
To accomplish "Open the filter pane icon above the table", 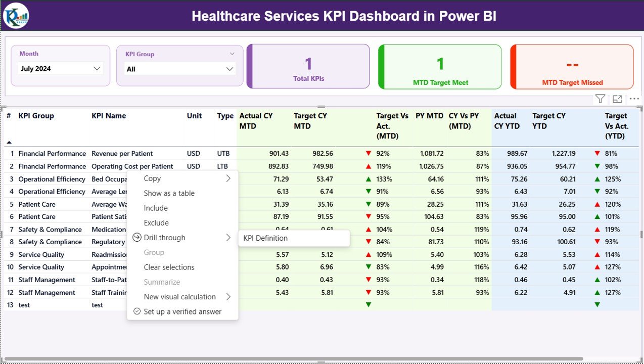I will tap(600, 99).
